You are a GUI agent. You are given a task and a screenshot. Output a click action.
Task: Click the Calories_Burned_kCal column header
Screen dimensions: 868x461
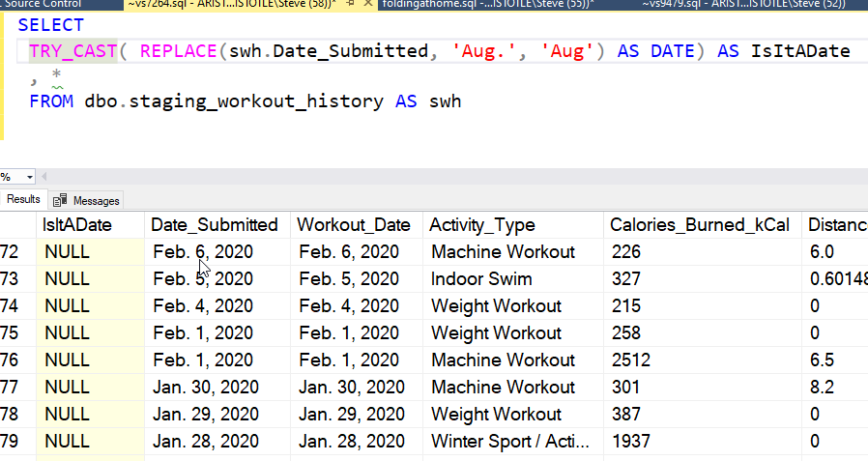(699, 225)
